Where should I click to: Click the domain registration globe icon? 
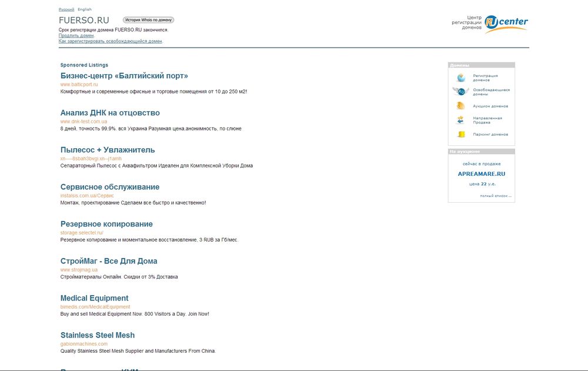click(x=461, y=78)
